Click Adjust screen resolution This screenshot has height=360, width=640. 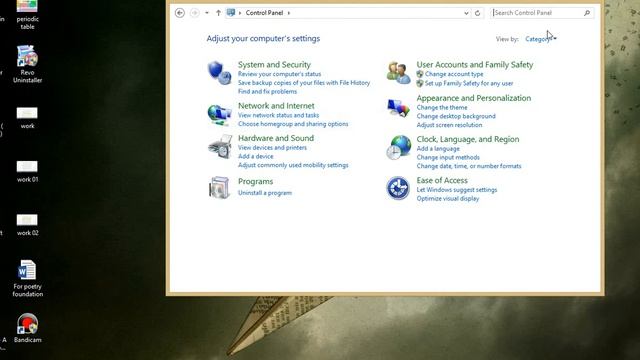(x=449, y=125)
